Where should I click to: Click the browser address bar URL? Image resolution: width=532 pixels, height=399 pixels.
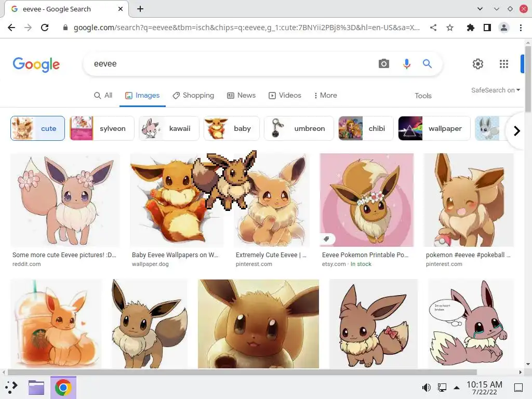click(247, 28)
